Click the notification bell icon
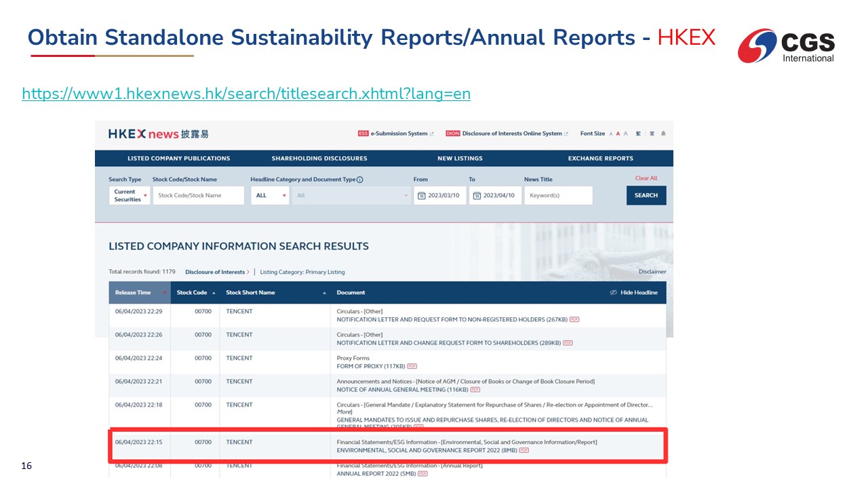This screenshot has height=488, width=868. point(663,134)
